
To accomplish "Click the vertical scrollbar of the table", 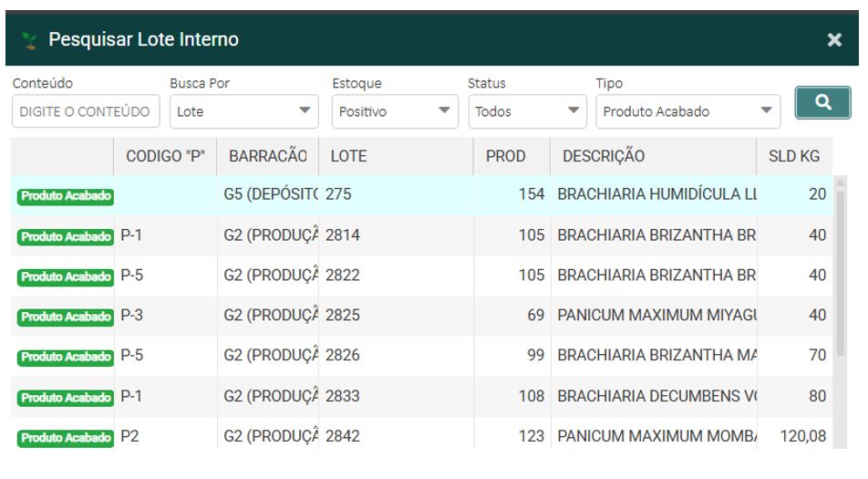I will point(841,274).
